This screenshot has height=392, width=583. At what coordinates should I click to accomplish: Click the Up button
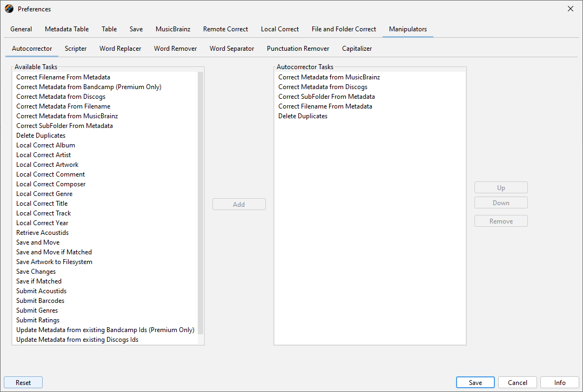coord(501,188)
